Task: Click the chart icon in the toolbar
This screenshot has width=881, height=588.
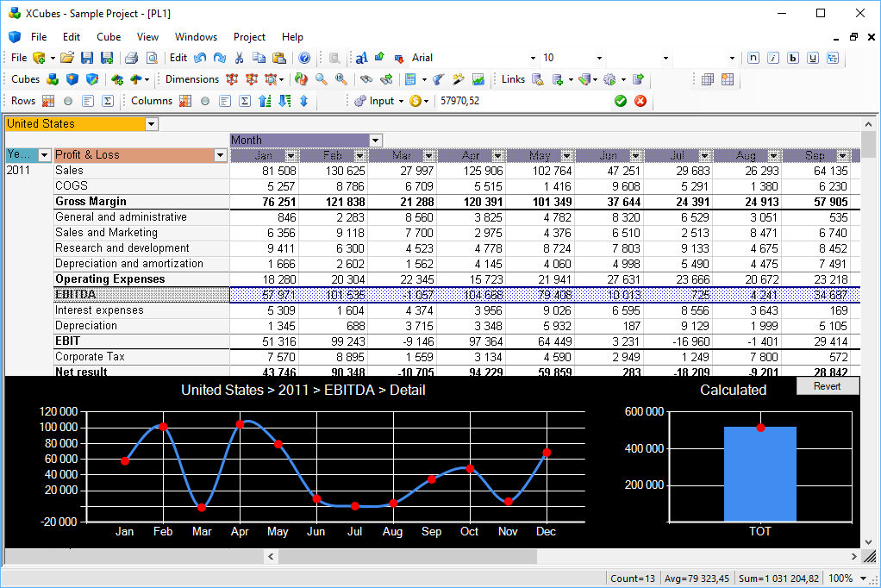Action: point(478,79)
